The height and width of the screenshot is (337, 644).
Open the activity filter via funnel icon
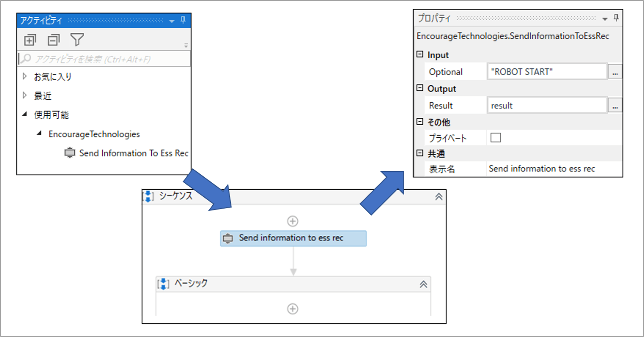tap(78, 39)
